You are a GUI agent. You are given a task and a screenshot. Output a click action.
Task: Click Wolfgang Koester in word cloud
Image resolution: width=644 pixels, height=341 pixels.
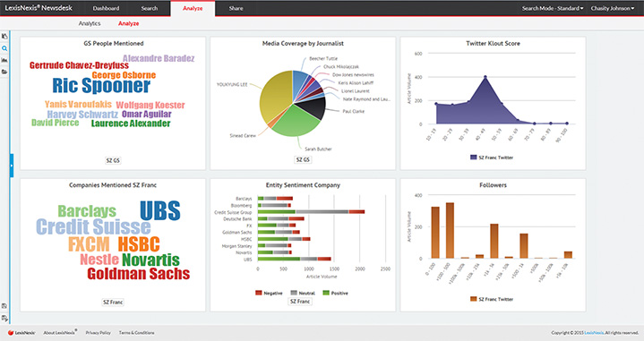coord(150,105)
